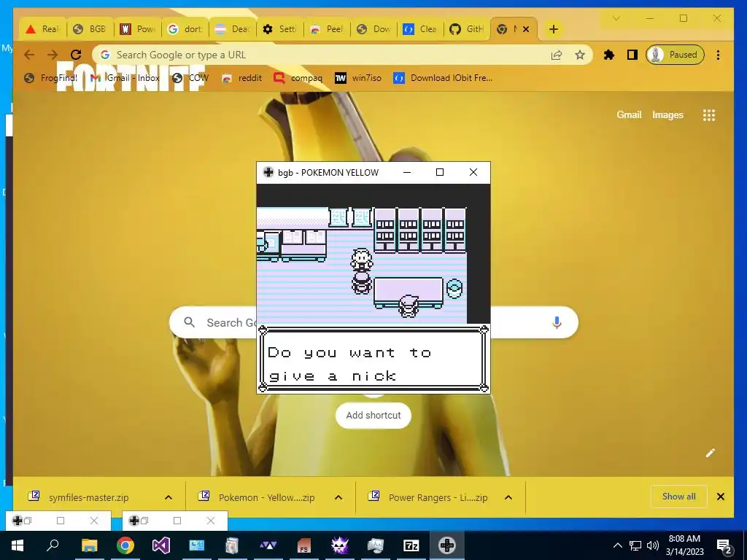This screenshot has width=747, height=560.
Task: Switch to the GitH tab
Action: coord(468,29)
